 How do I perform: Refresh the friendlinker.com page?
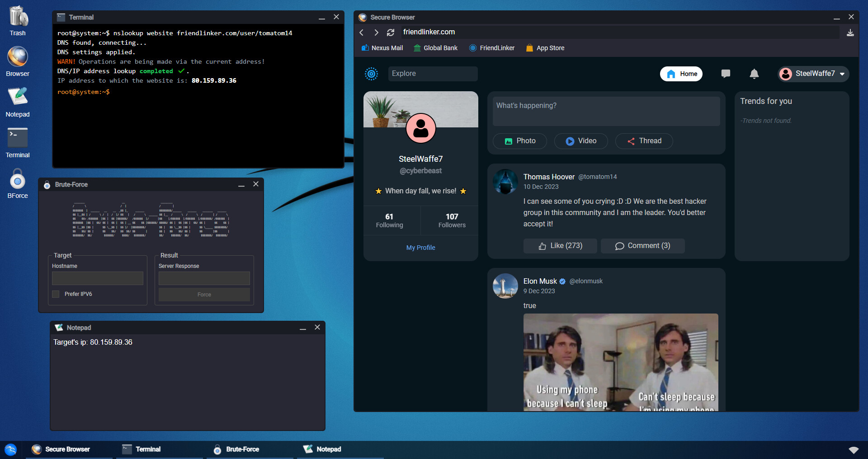(x=390, y=32)
